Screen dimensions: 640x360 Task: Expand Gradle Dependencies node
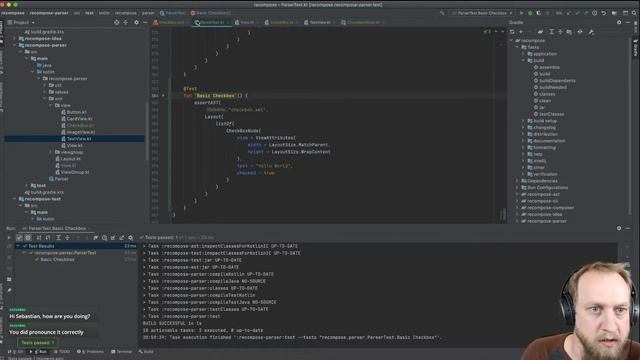(517, 181)
